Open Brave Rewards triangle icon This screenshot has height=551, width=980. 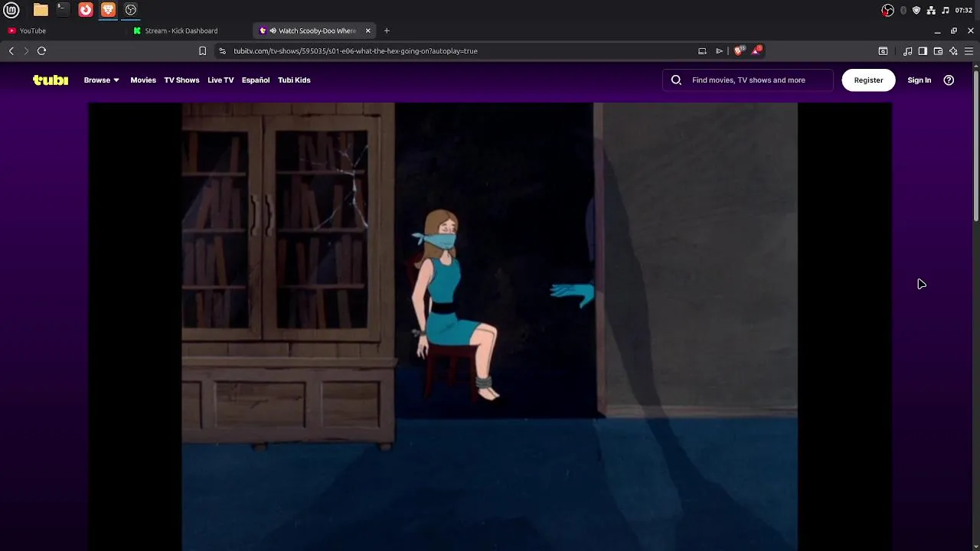pos(757,50)
